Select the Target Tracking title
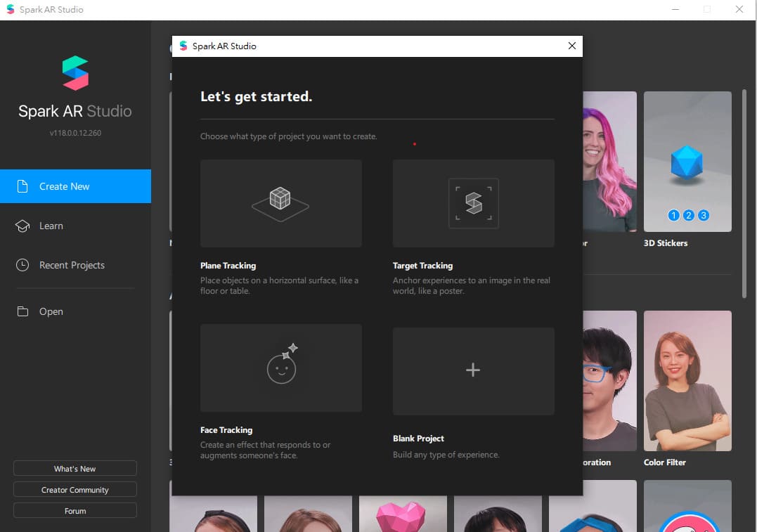 [423, 266]
